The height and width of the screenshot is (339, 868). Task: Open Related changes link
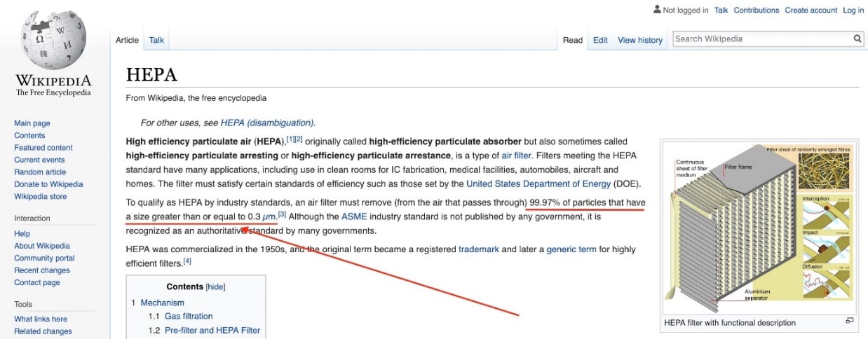click(x=43, y=331)
